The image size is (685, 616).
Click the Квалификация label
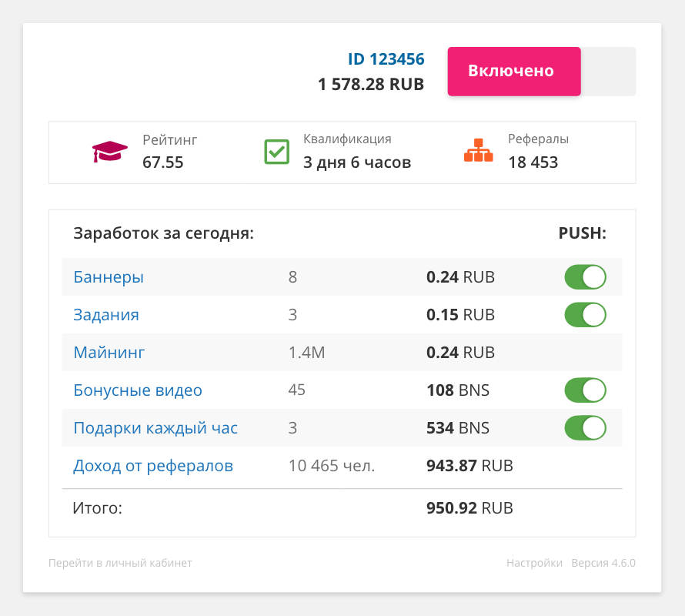point(347,139)
